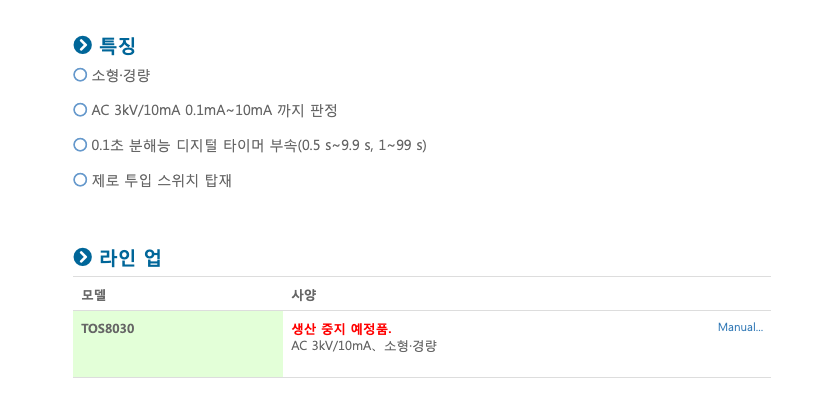The image size is (840, 407).
Task: Click the 특징 section heading
Action: (117, 46)
